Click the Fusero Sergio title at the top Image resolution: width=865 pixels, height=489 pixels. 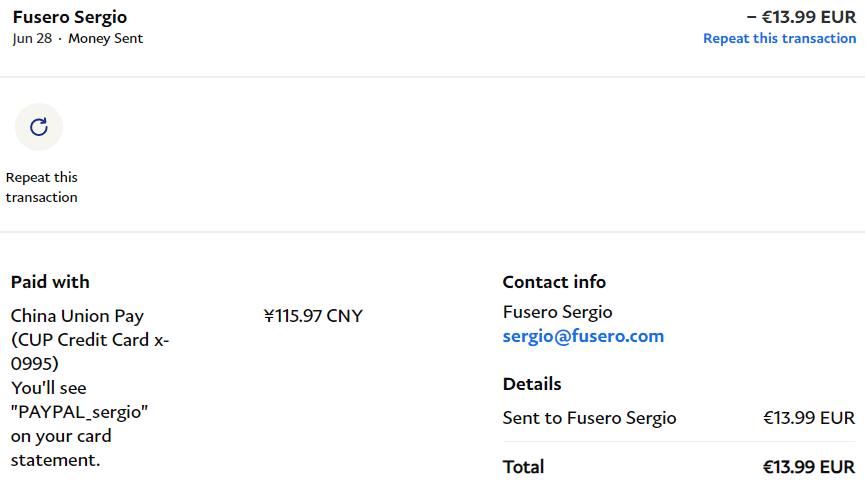70,17
